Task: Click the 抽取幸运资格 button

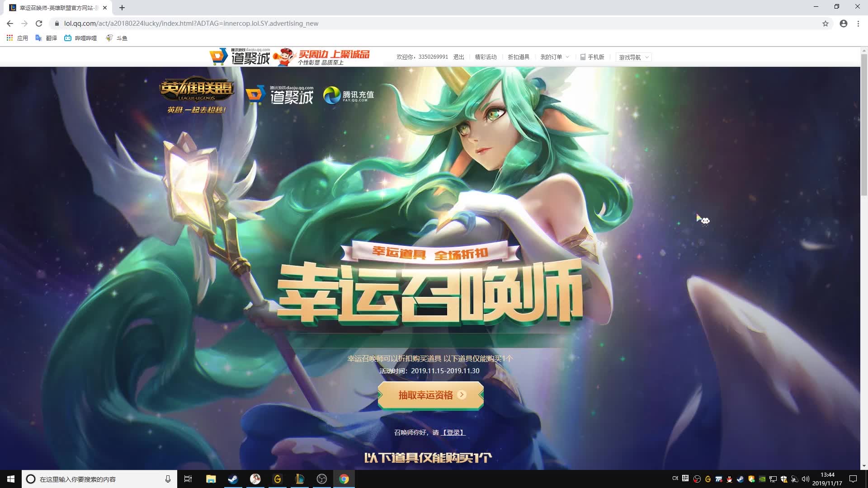Action: click(x=431, y=395)
